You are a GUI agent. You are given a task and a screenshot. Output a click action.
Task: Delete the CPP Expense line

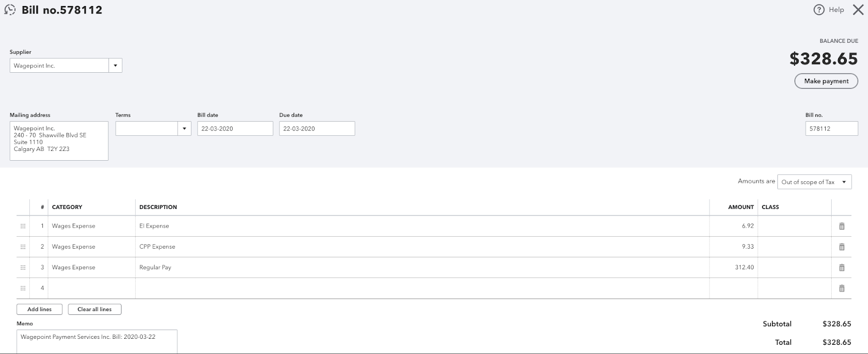pyautogui.click(x=841, y=247)
